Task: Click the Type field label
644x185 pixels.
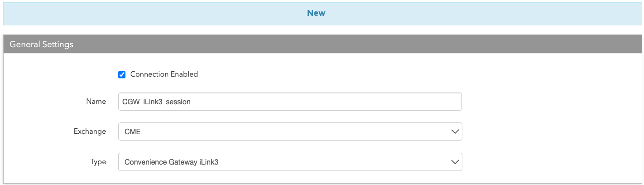Action: pos(98,161)
